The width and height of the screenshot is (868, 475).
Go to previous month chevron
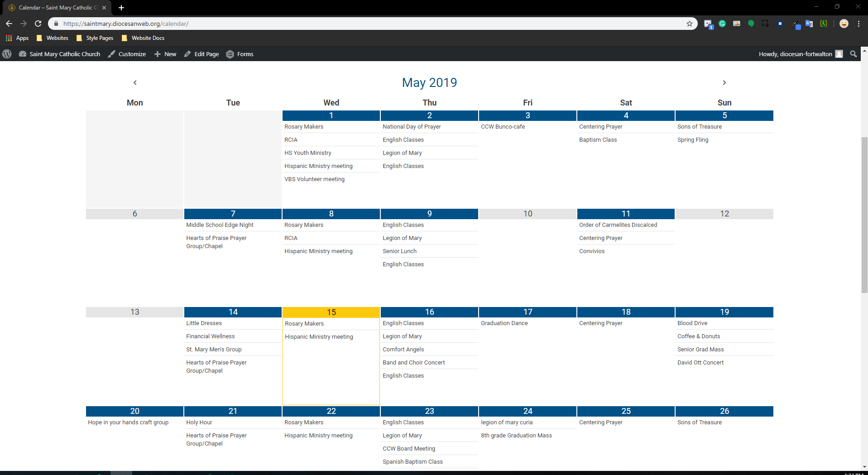(135, 82)
